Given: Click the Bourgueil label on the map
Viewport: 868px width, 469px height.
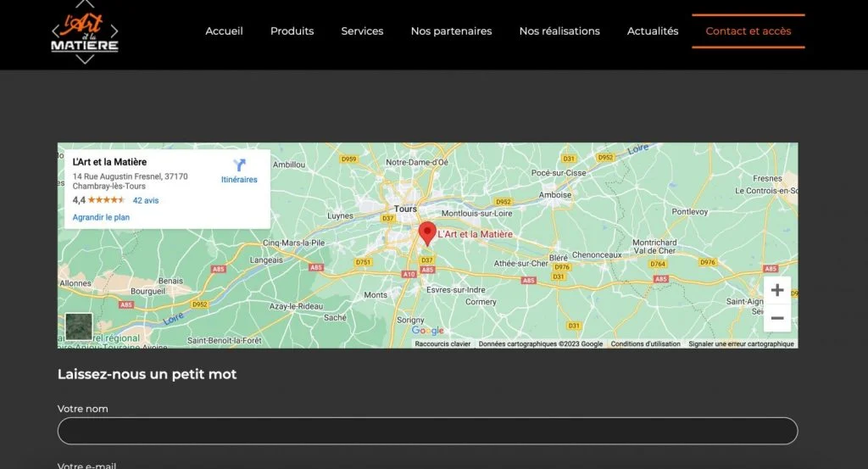Looking at the screenshot, I should [147, 291].
